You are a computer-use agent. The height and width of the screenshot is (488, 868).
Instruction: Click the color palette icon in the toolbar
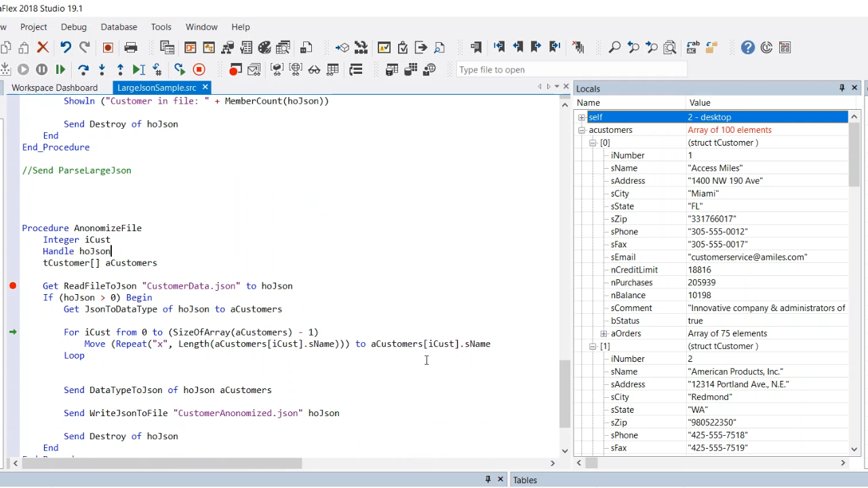pos(264,47)
